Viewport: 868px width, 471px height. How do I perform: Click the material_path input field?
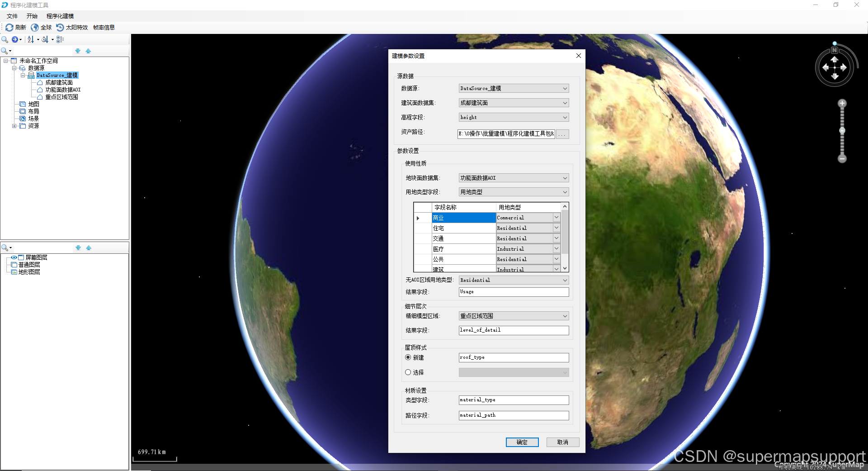[514, 415]
